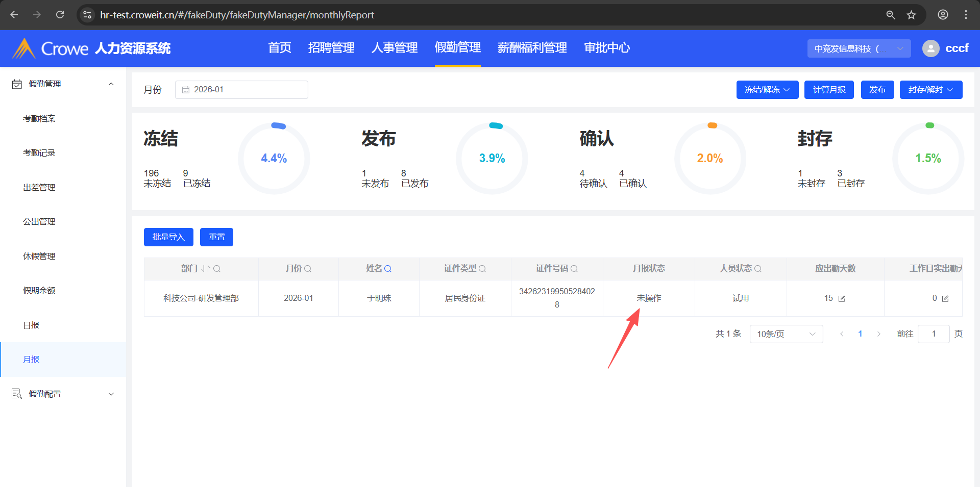Click search icon in 证件号码 column header
980x487 pixels.
[574, 269]
